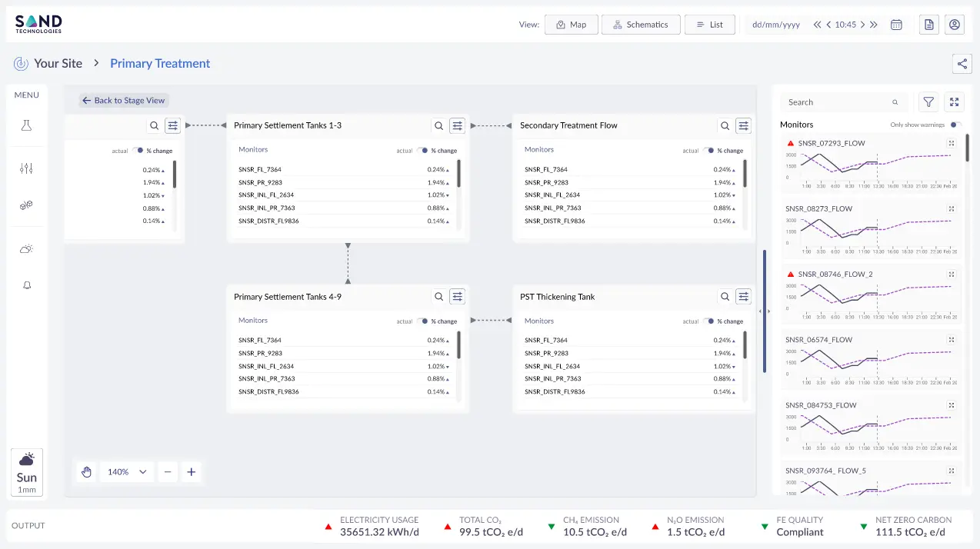Click 'Your Site' breadcrumb link
The image size is (980, 549).
click(58, 64)
